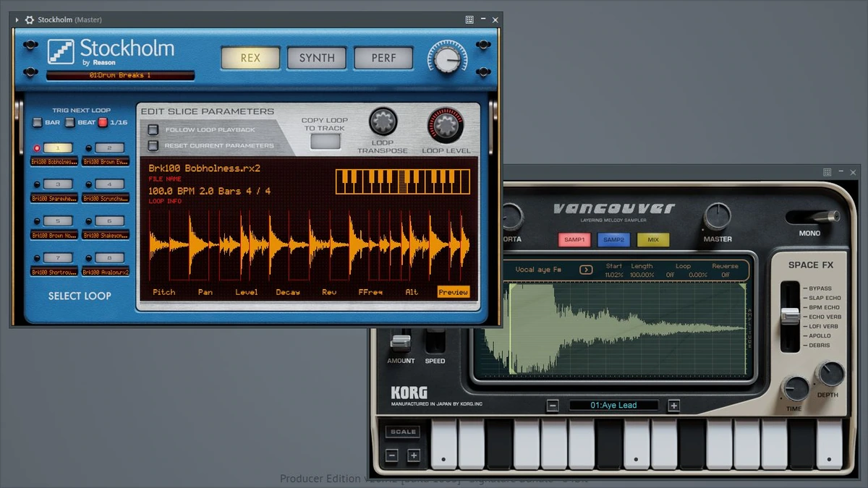Click the mini keyboard transpose display
The height and width of the screenshot is (488, 868).
[403, 181]
